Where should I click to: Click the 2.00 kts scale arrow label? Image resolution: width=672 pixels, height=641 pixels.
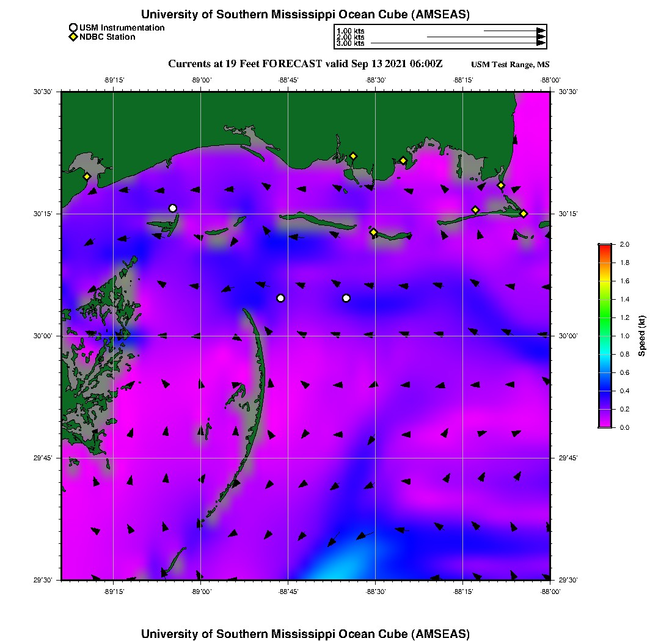click(x=350, y=37)
